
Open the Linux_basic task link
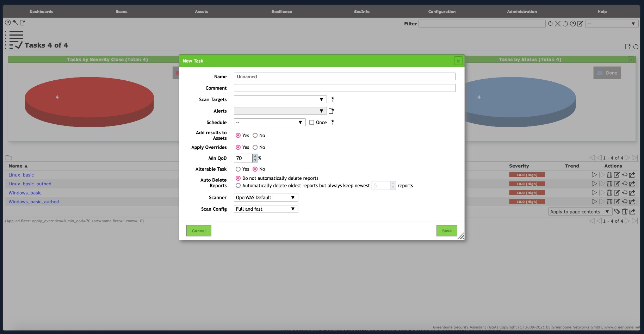tap(21, 175)
